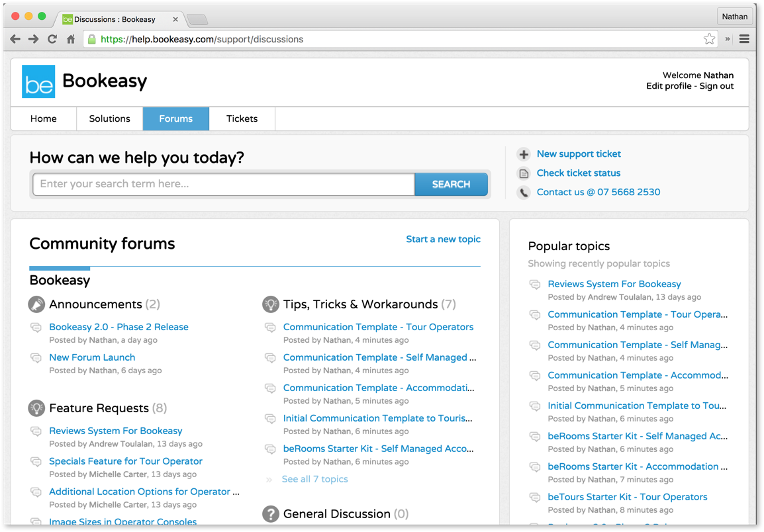Open Specials Feature for Tour Operator topic
Image resolution: width=764 pixels, height=532 pixels.
[126, 461]
